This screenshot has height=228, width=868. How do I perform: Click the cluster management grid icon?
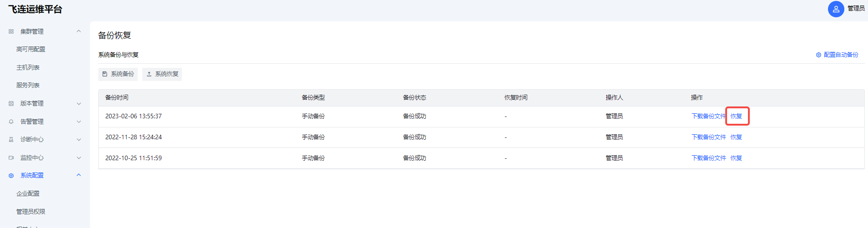pos(11,31)
